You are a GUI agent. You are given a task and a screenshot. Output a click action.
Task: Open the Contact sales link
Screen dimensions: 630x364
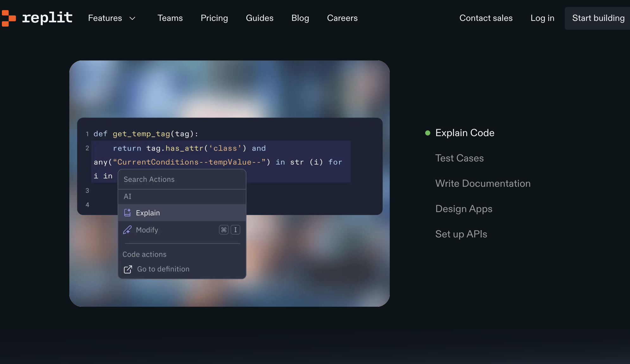click(x=486, y=18)
